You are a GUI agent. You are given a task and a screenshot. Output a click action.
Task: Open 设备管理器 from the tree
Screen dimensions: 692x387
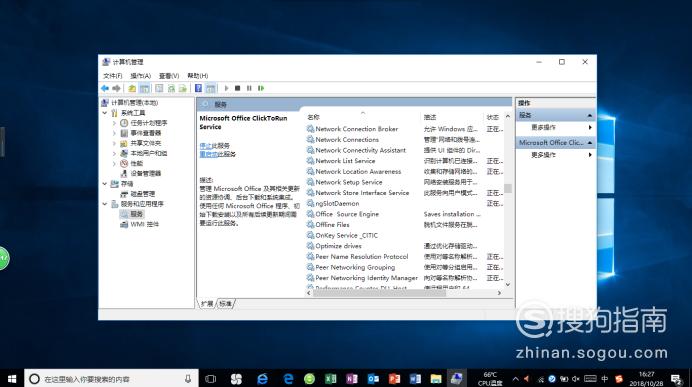click(x=146, y=173)
